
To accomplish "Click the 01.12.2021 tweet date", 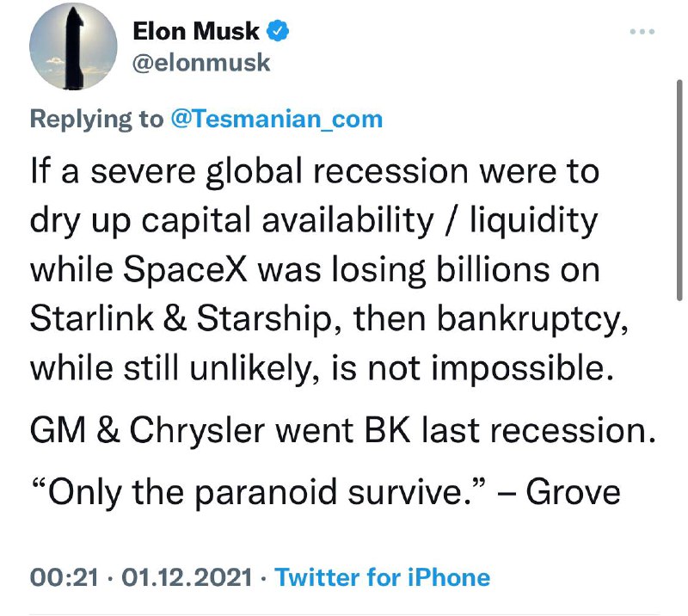I will [187, 577].
